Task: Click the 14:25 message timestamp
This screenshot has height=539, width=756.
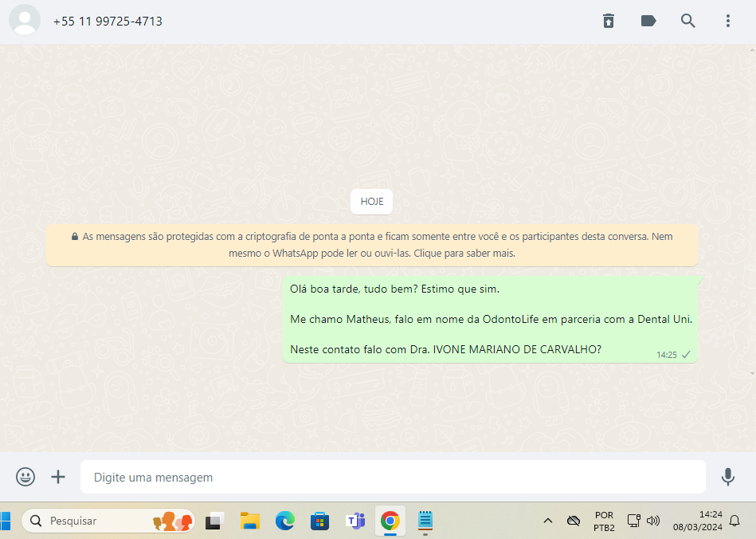Action: pyautogui.click(x=666, y=355)
